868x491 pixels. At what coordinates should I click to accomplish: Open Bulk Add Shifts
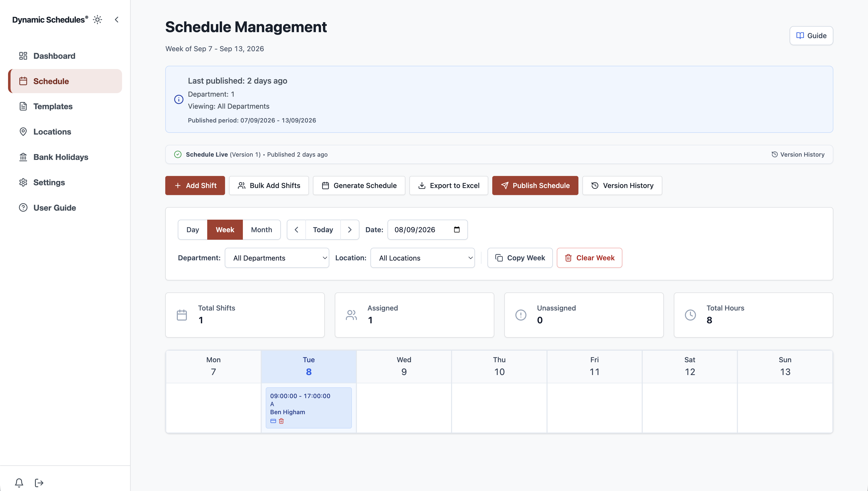[269, 186]
